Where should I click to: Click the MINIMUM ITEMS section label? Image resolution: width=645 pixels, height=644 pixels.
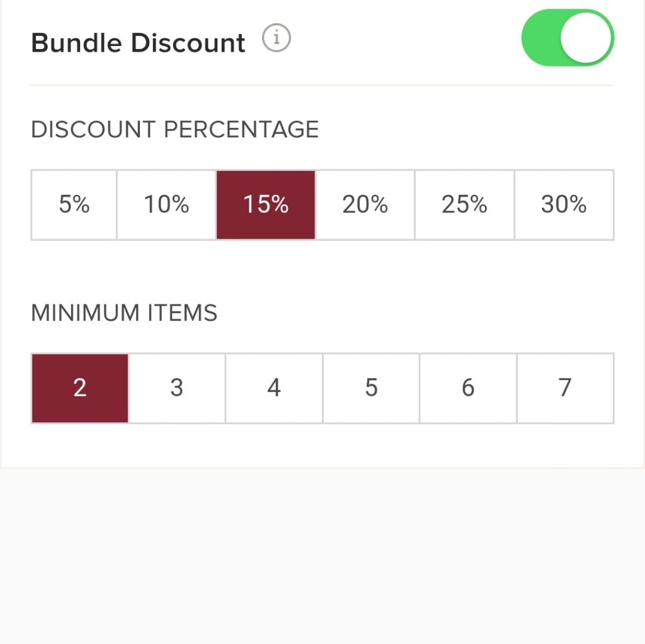[x=124, y=313]
